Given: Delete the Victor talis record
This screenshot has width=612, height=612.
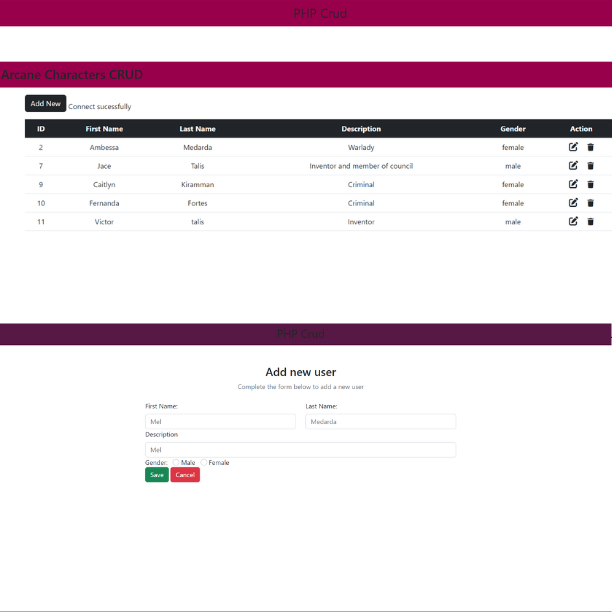Looking at the screenshot, I should pos(590,221).
